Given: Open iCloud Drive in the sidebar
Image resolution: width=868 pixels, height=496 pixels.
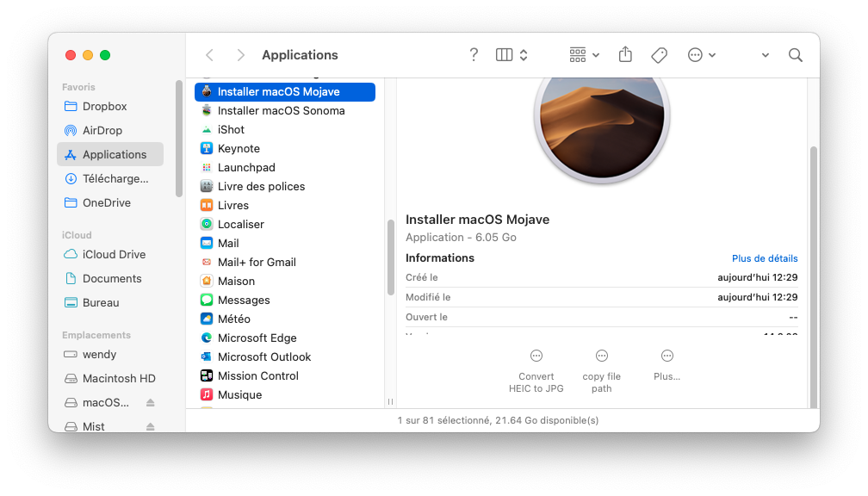Looking at the screenshot, I should coord(110,254).
